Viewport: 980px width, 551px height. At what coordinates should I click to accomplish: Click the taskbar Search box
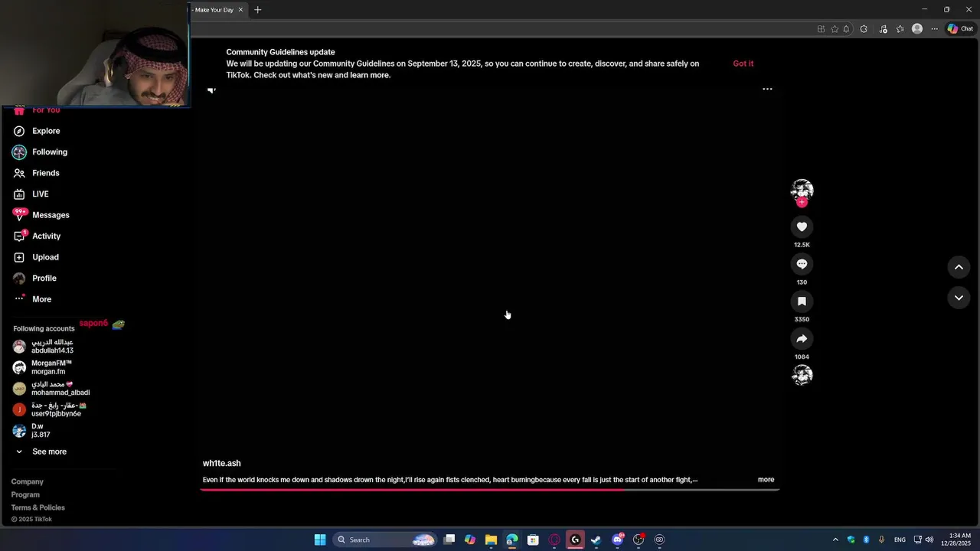click(386, 540)
